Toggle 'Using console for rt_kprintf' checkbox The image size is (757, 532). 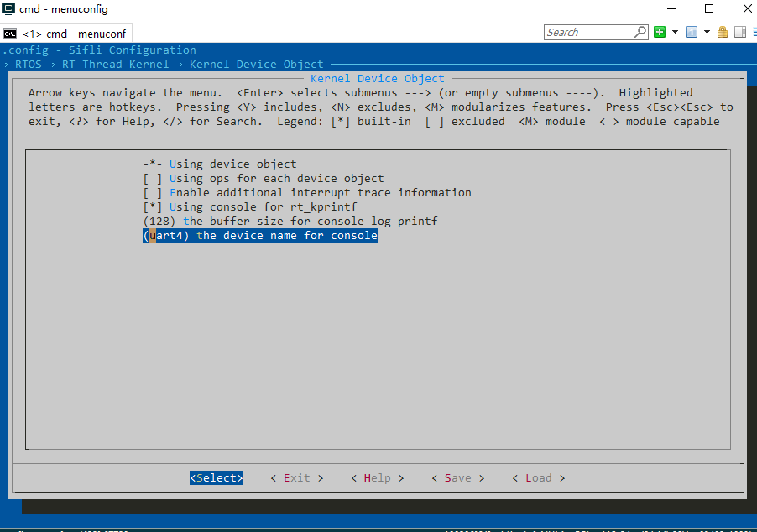152,207
